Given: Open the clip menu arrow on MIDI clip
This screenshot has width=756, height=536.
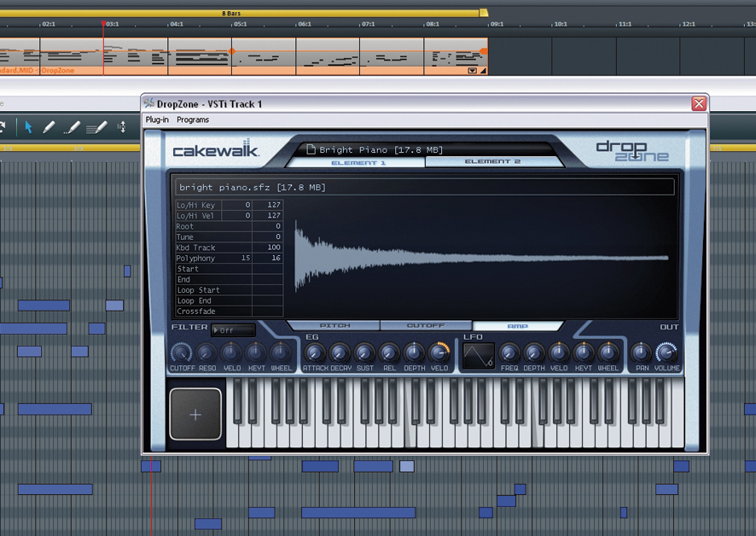Looking at the screenshot, I should 473,71.
